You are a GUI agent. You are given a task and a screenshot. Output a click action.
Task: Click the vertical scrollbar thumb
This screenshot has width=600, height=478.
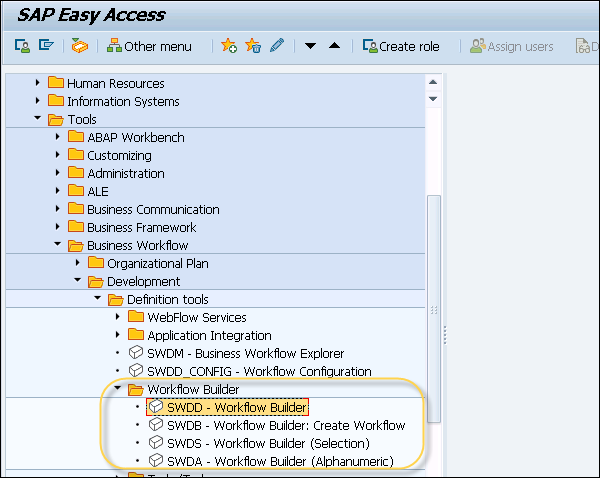pos(434,309)
